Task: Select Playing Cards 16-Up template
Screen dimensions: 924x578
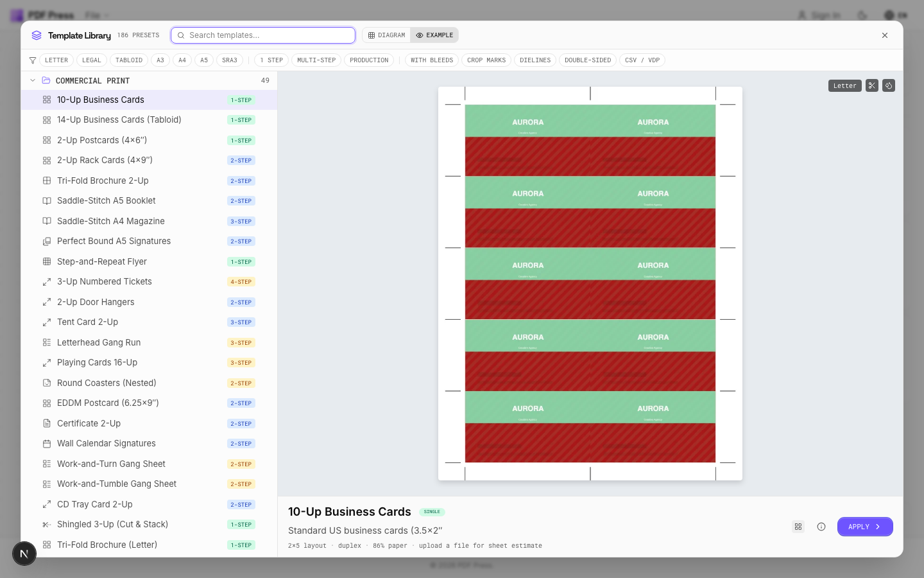Action: tap(149, 363)
